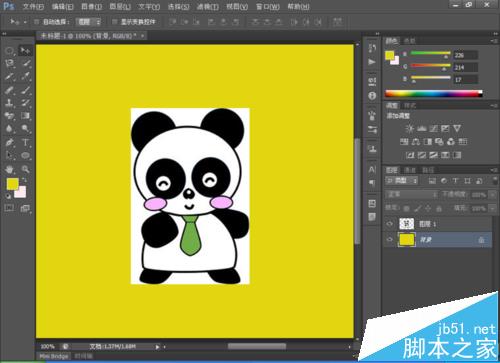Select the Move tool
Screen dimensions: 500x363
[x=25, y=50]
